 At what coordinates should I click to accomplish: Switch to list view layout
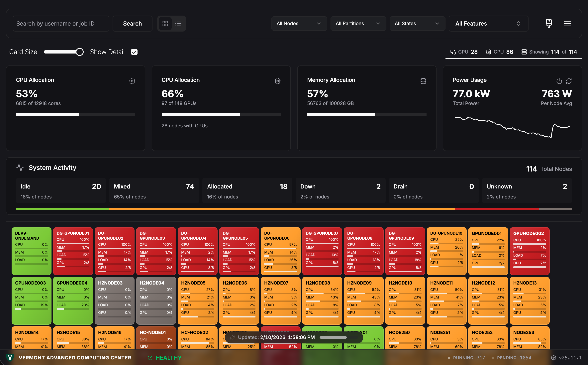(x=178, y=23)
